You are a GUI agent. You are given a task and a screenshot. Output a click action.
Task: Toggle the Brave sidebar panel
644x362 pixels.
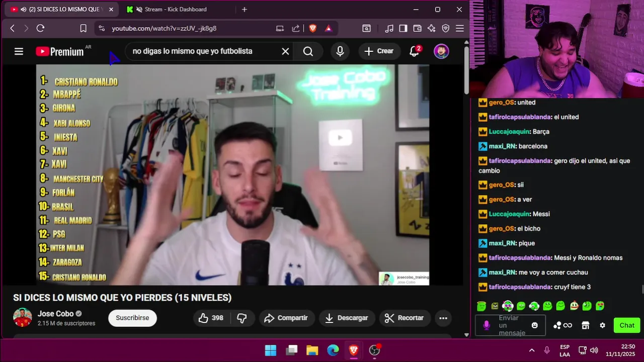(x=403, y=29)
